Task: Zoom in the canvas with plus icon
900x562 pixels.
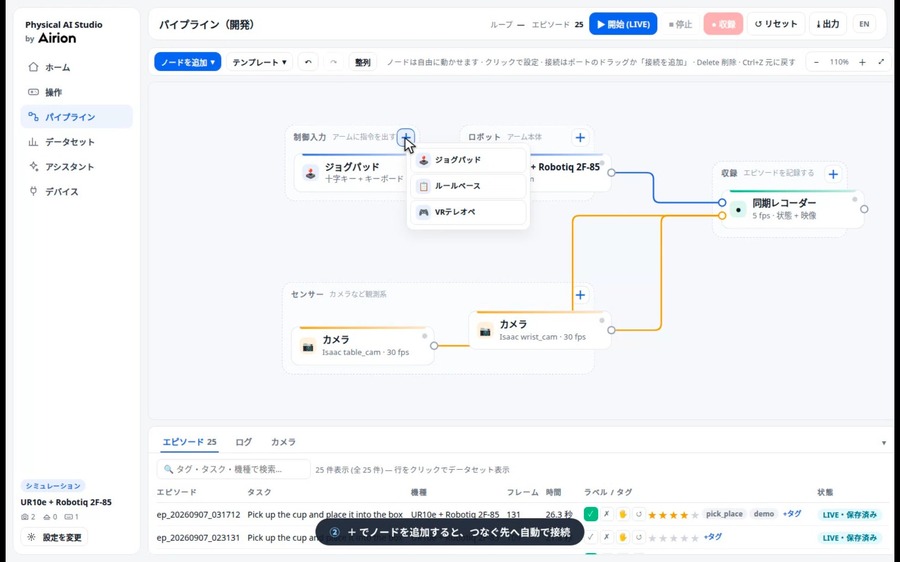Action: 862,62
